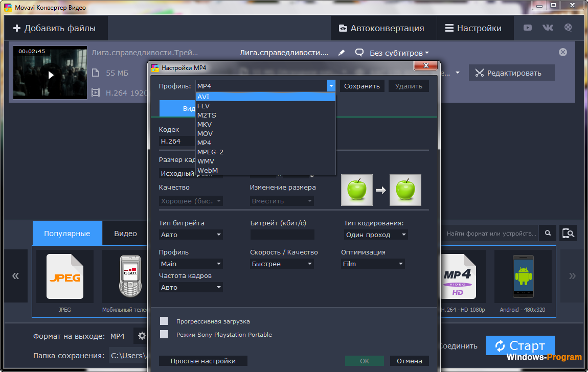Select WMV from the profile list
Screen dimensions: 588x372
[x=265, y=161]
